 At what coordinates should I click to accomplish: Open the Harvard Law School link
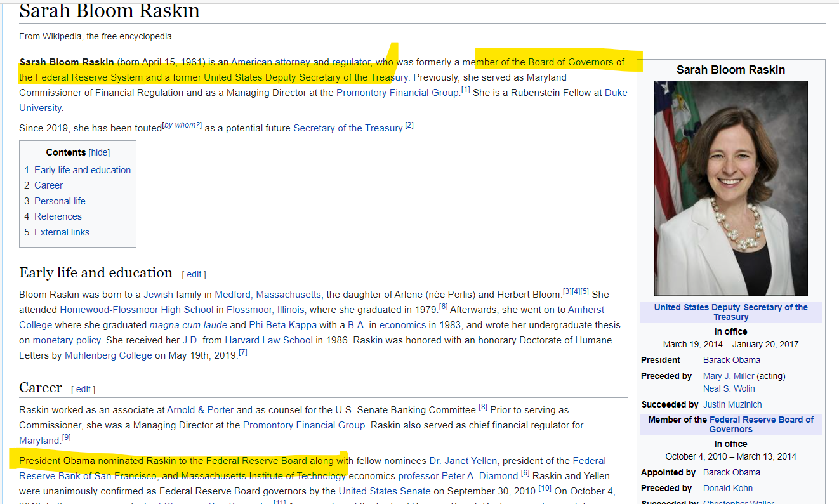269,340
